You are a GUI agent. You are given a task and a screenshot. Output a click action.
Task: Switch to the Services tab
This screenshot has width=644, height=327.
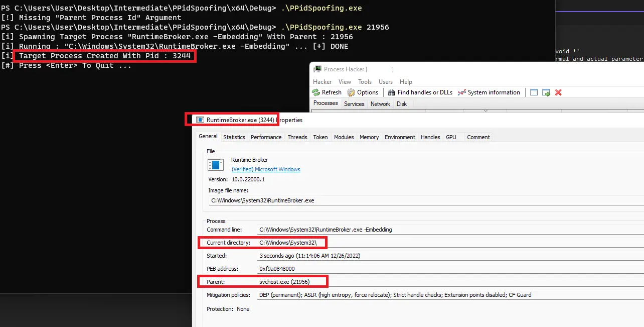click(354, 104)
